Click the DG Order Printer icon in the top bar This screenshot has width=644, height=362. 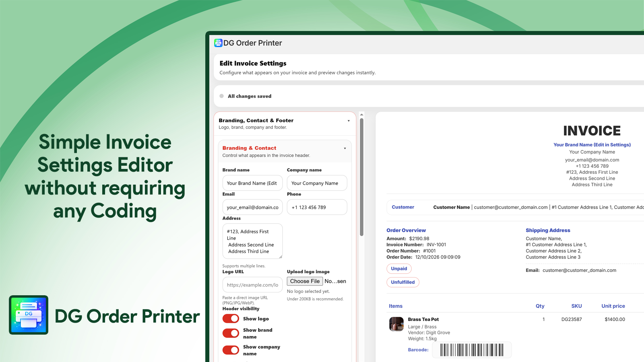click(x=218, y=43)
